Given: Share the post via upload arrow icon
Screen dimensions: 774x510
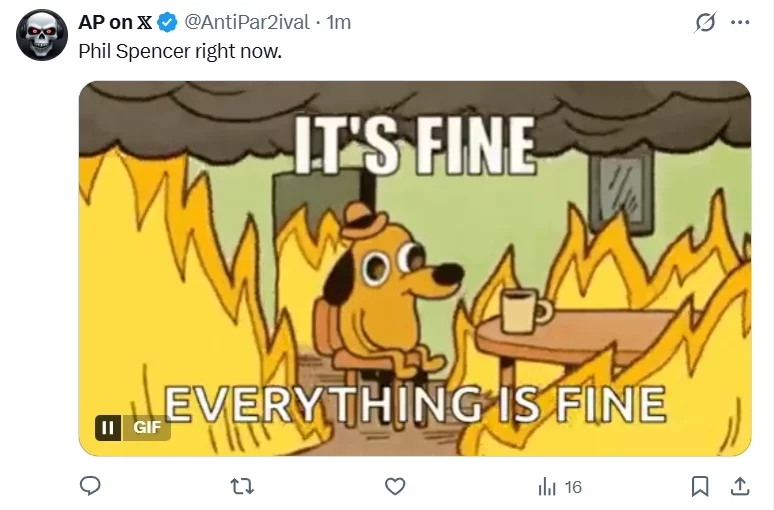Looking at the screenshot, I should pos(739,487).
